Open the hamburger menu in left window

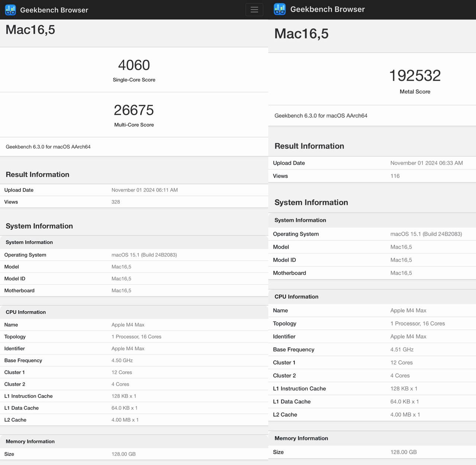tap(254, 10)
